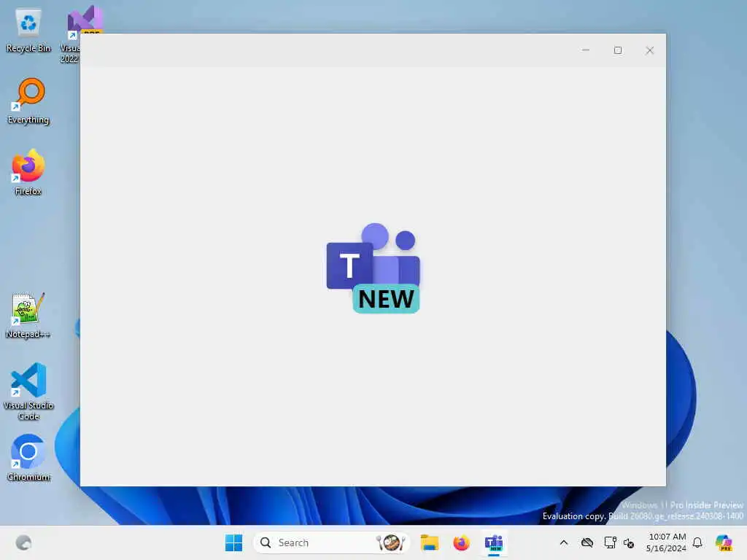747x560 pixels.
Task: Select the Everything search desktop shortcut
Action: pyautogui.click(x=28, y=101)
